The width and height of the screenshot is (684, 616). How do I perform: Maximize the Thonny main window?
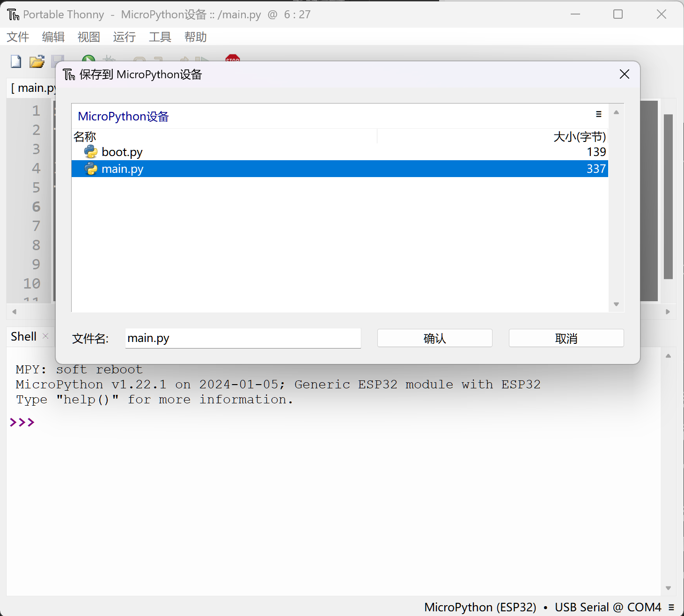[618, 15]
